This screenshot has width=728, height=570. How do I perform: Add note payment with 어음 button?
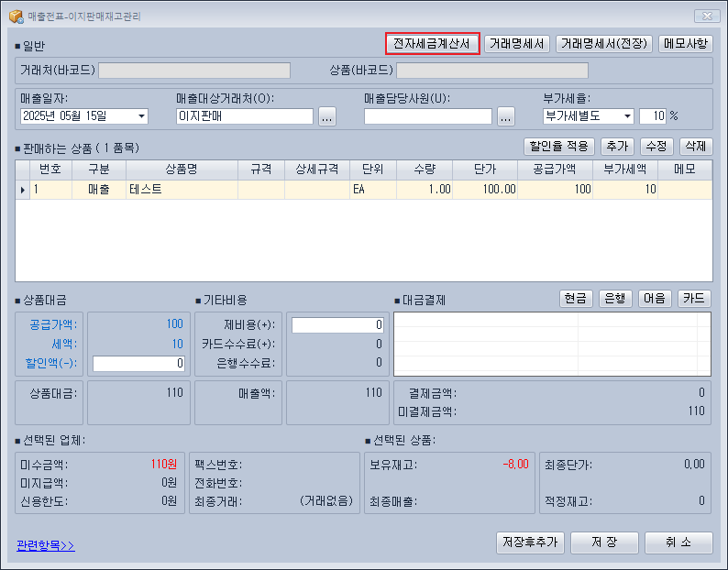[x=655, y=299]
